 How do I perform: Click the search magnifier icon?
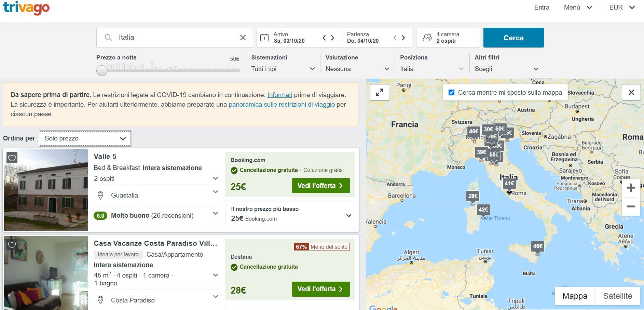[x=108, y=38]
